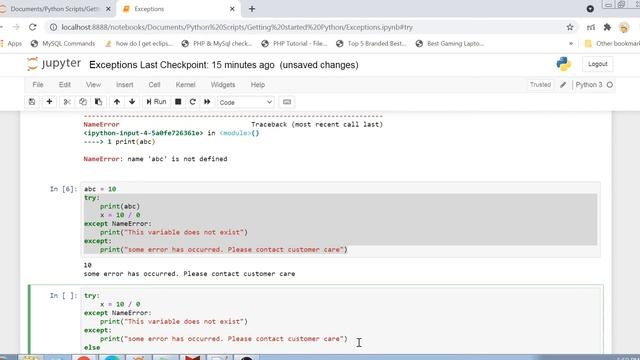Move selected cell up arrow
Screen dimensions: 640x360
[117, 102]
